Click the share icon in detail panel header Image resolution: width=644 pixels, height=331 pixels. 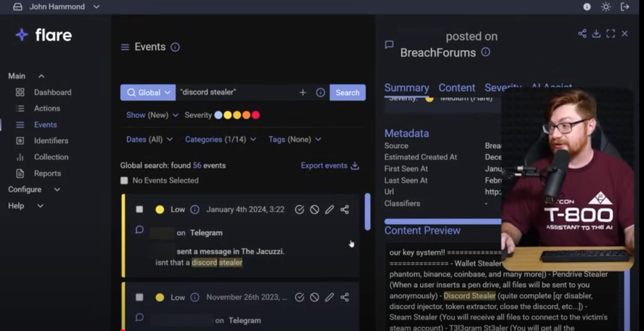pos(582,33)
